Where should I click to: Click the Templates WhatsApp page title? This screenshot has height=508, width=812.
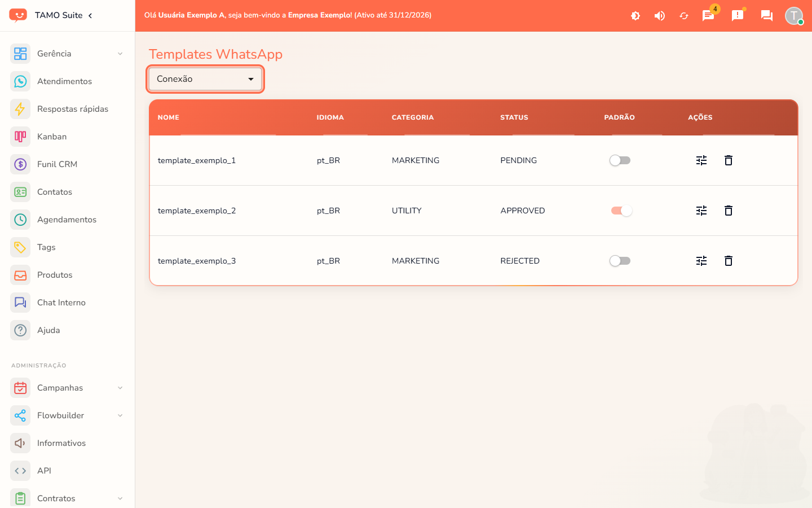click(215, 54)
